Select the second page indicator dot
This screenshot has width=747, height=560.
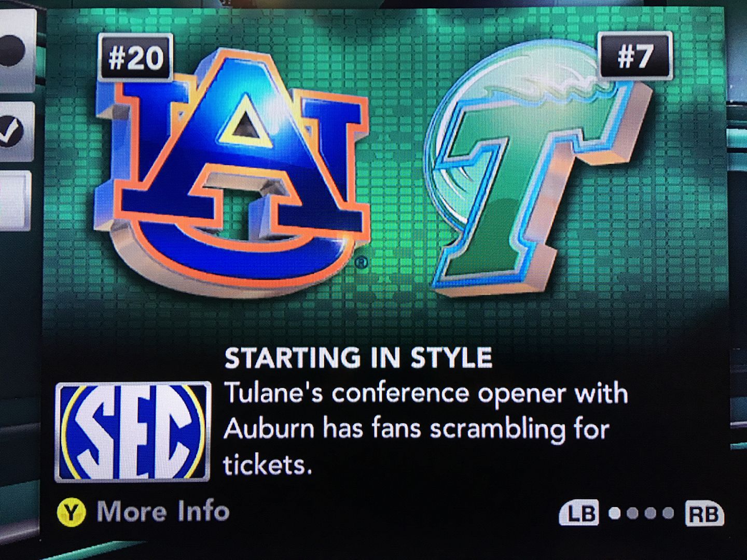click(632, 513)
